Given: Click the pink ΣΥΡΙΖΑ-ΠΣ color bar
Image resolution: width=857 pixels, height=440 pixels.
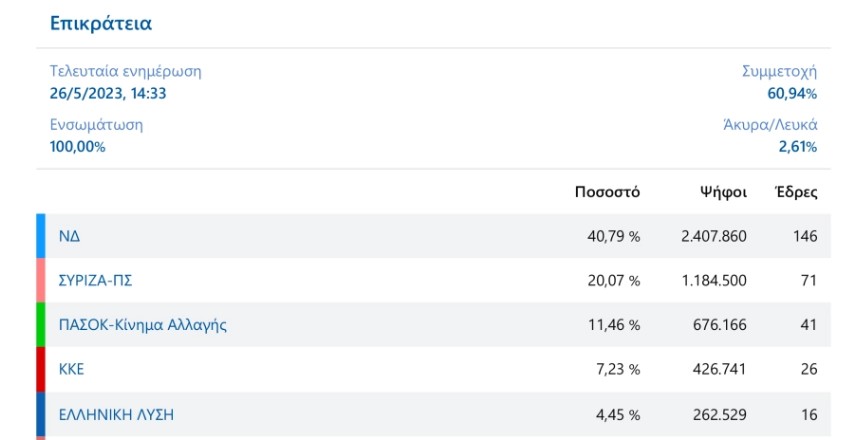Looking at the screenshot, I should tap(41, 280).
